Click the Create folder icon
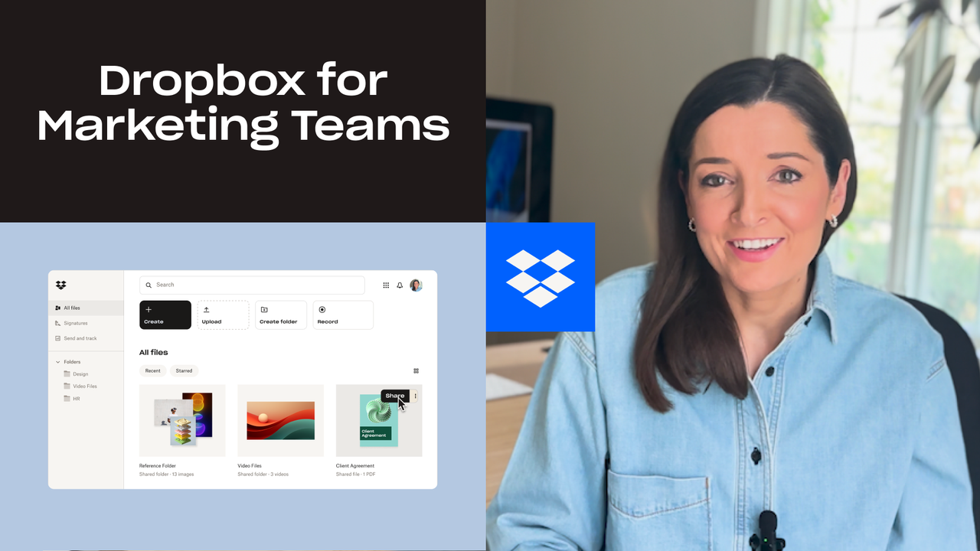 click(x=263, y=309)
